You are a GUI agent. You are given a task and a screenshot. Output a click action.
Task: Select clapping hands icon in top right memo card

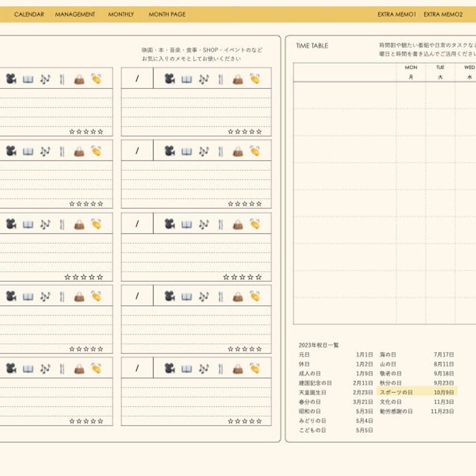click(x=255, y=79)
